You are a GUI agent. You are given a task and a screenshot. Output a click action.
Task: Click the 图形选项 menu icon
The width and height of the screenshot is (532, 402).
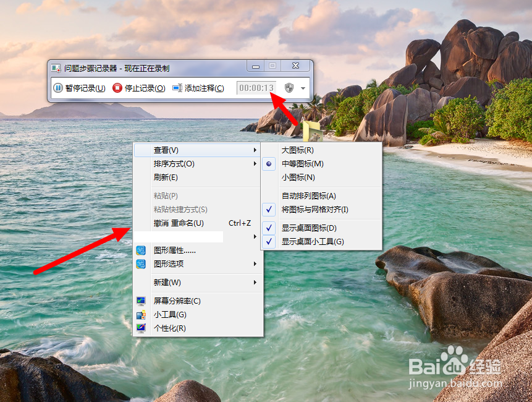(141, 264)
